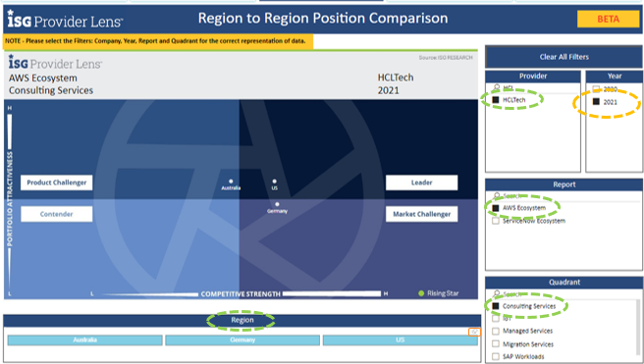Click the ISG Provider Lens header logo
This screenshot has height=364, width=644.
[65, 20]
